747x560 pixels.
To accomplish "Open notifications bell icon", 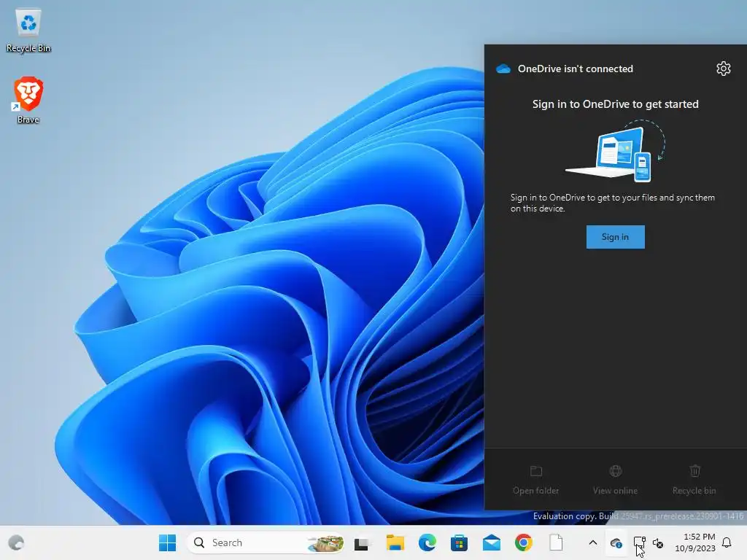I will 727,542.
